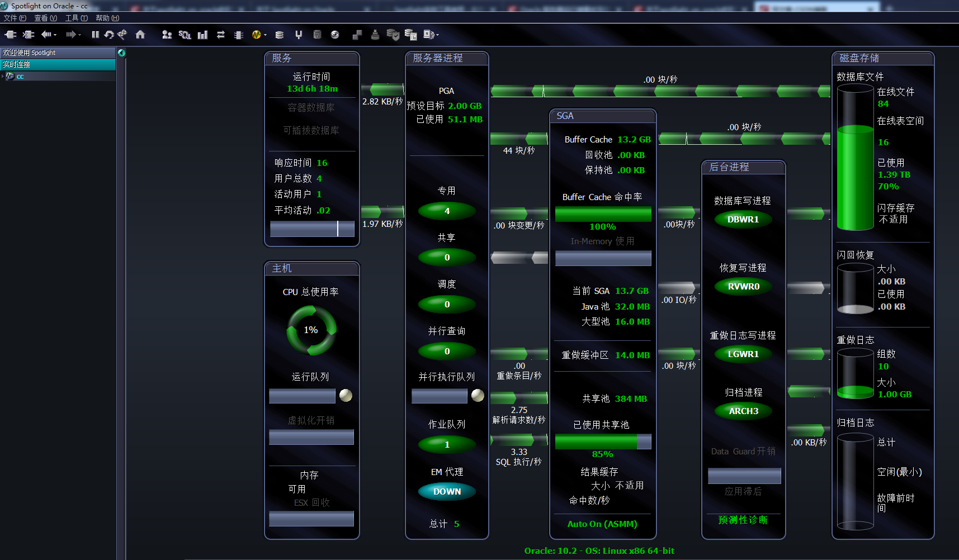Click the 已使用 value 1.39 TB

tap(894, 175)
